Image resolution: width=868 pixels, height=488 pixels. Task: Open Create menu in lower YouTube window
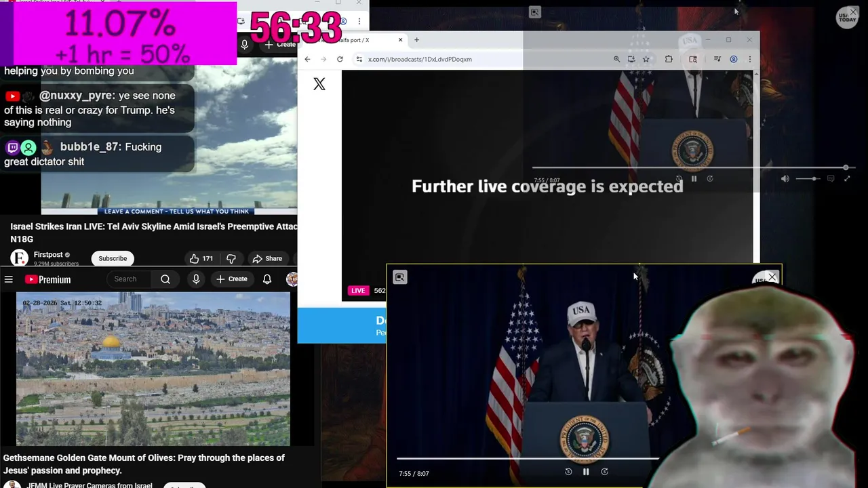coord(232,279)
